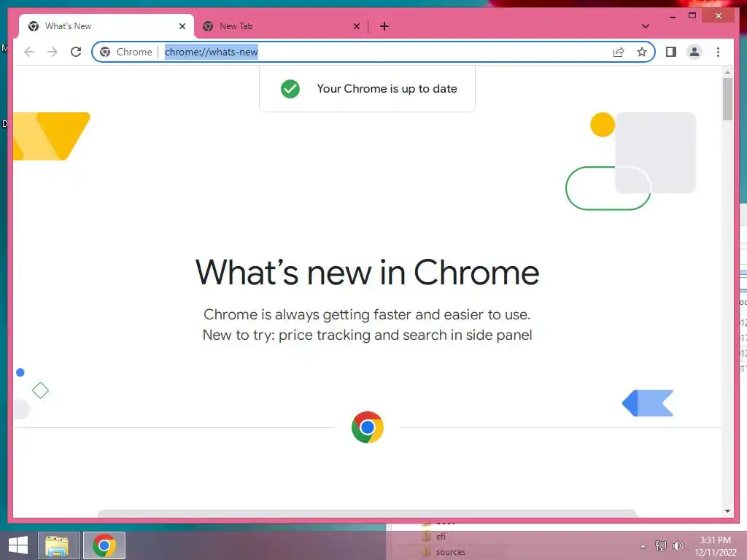Open the profile avatar button
Image resolution: width=747 pixels, height=560 pixels.
(694, 52)
